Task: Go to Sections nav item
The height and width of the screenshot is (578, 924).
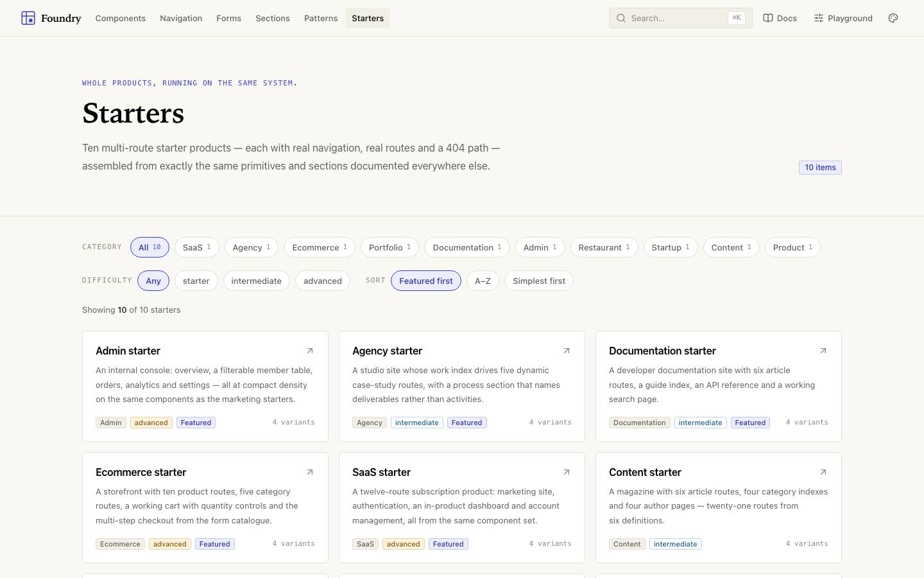Action: (273, 18)
